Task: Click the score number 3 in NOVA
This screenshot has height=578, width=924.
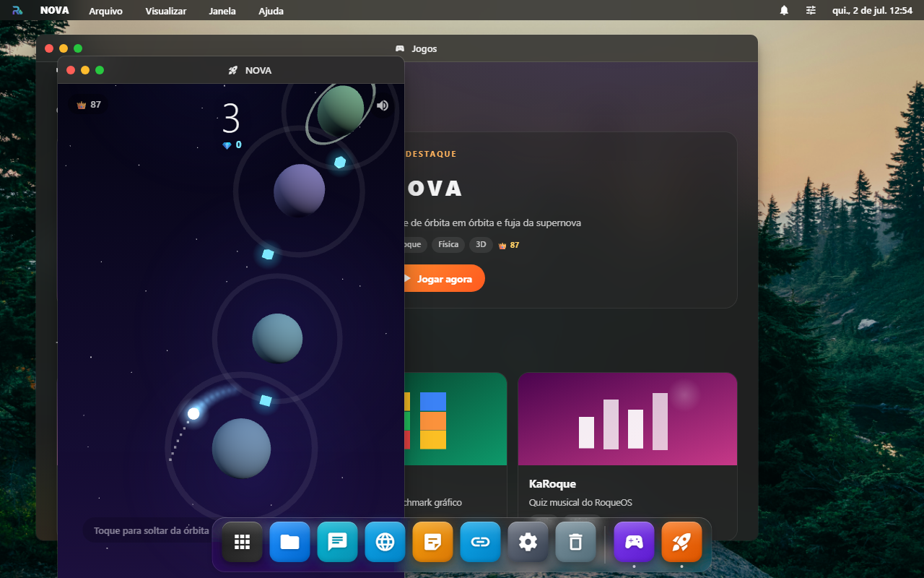Action: (231, 119)
